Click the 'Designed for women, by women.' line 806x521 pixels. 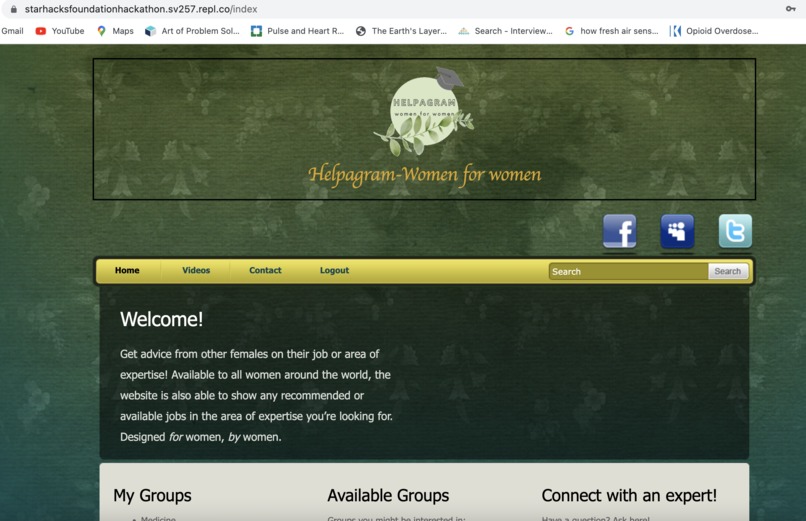click(x=200, y=437)
